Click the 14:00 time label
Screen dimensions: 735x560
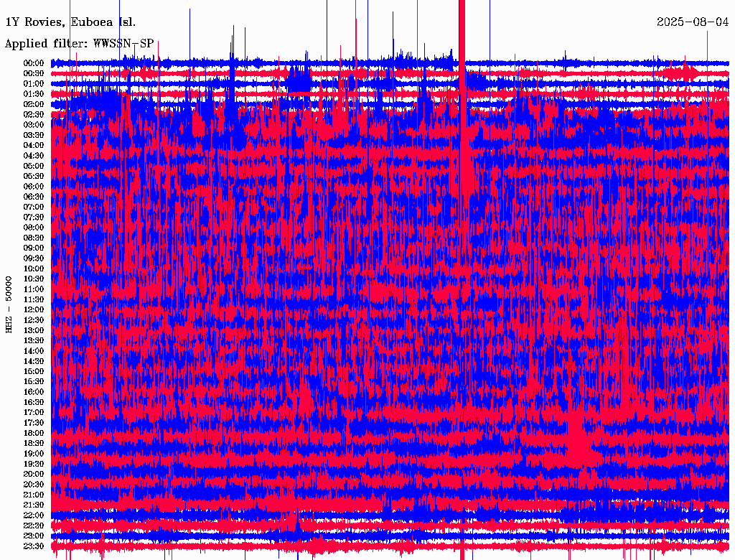(34, 351)
